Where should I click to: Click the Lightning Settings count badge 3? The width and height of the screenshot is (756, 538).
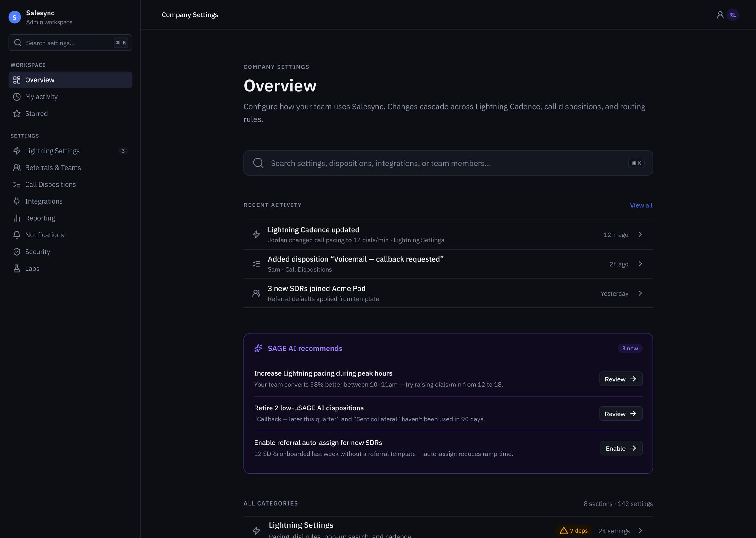(123, 151)
